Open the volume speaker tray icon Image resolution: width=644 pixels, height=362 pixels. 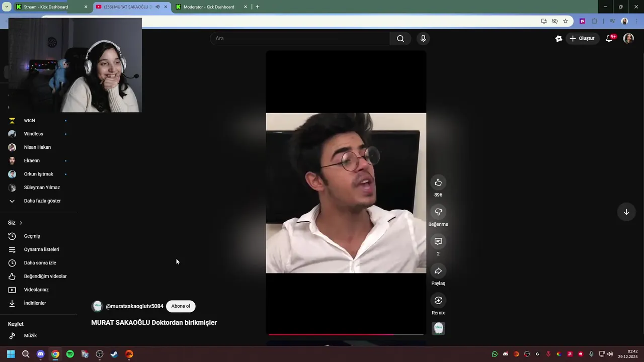[610, 354]
